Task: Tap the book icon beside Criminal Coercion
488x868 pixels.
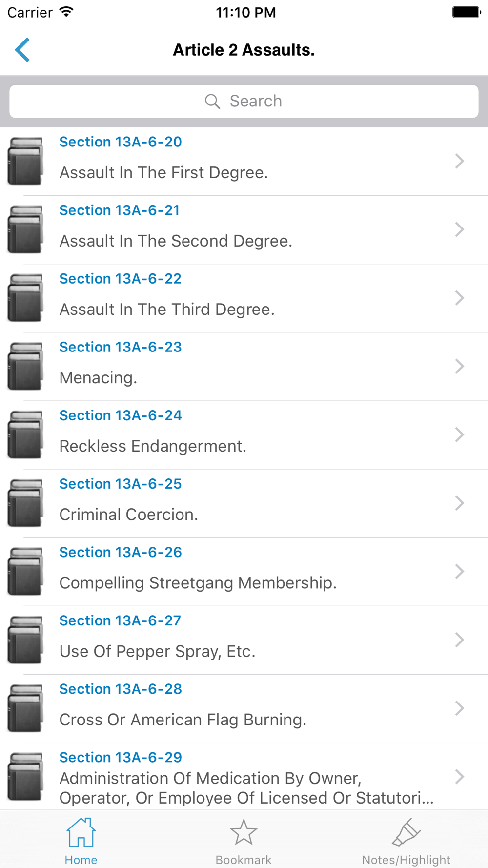Action: [x=25, y=503]
